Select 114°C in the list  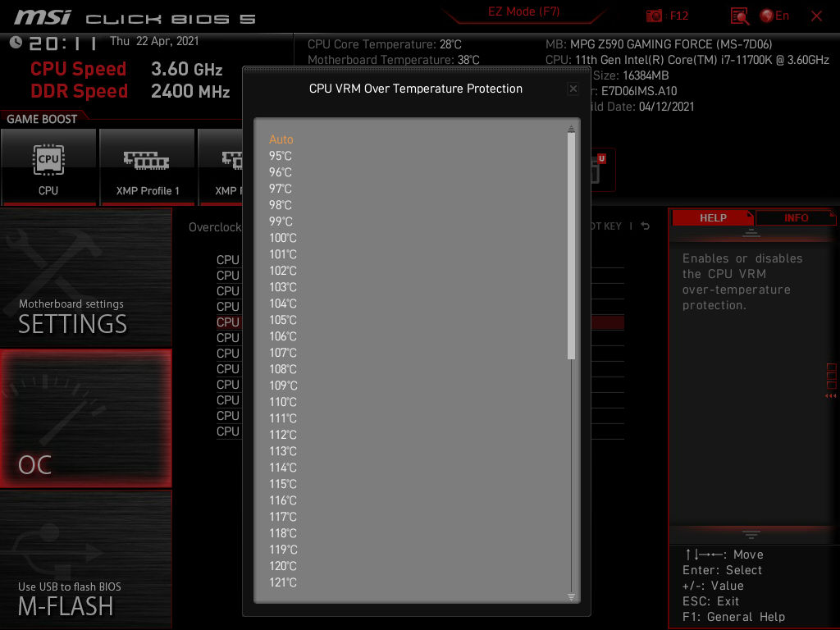[282, 468]
